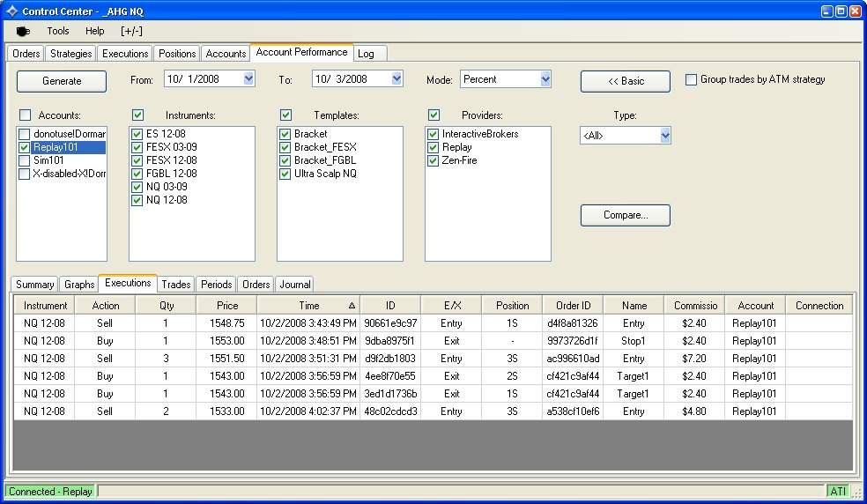Viewport: 867px width, 504px height.
Task: Open the Periods sub-tab
Action: [x=216, y=285]
